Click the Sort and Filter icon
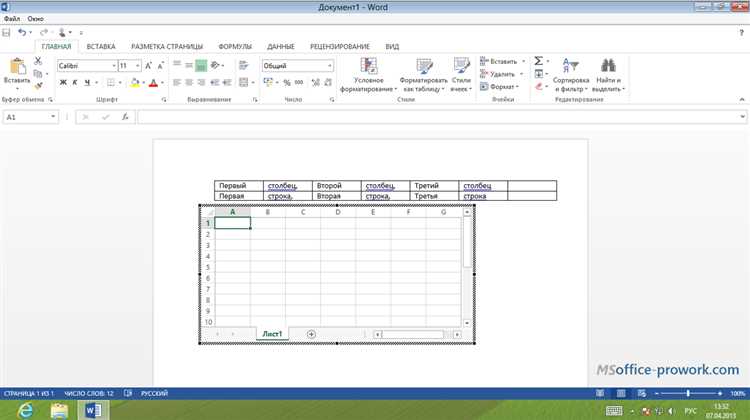Image resolution: width=750 pixels, height=420 pixels. 571,66
